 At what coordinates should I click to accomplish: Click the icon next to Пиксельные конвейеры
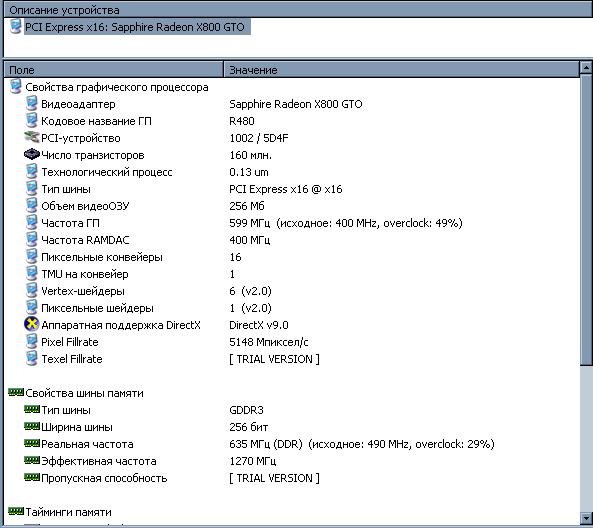coord(31,257)
